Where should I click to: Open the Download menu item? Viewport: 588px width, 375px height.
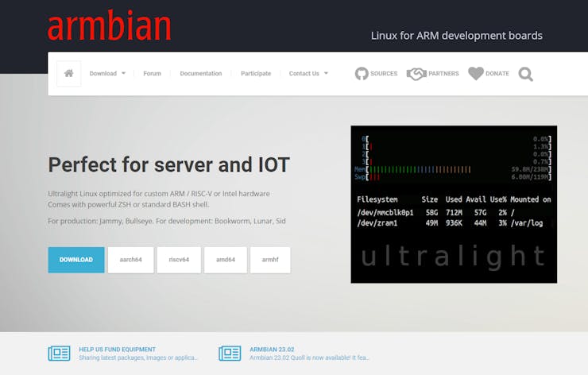coord(103,74)
